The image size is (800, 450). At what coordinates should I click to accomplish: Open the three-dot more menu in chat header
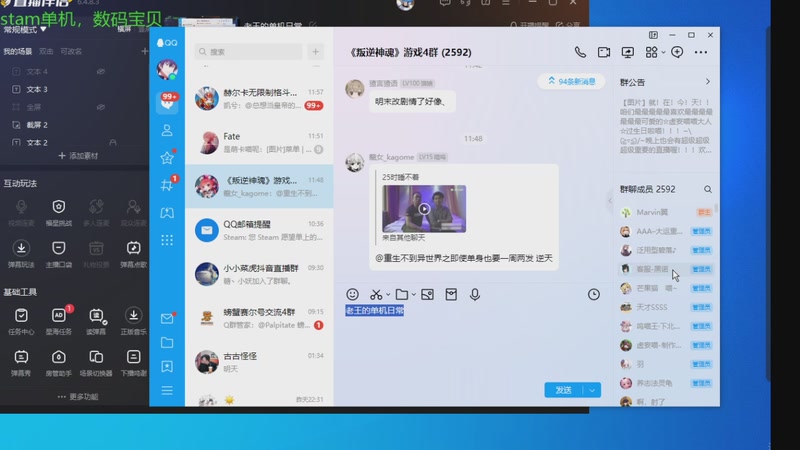701,52
